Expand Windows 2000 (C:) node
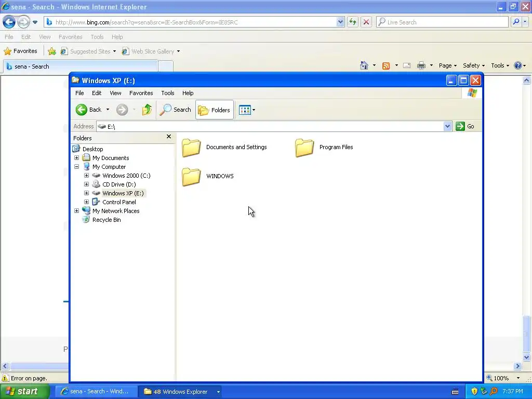Screen dimensions: 532x399 click(x=87, y=176)
